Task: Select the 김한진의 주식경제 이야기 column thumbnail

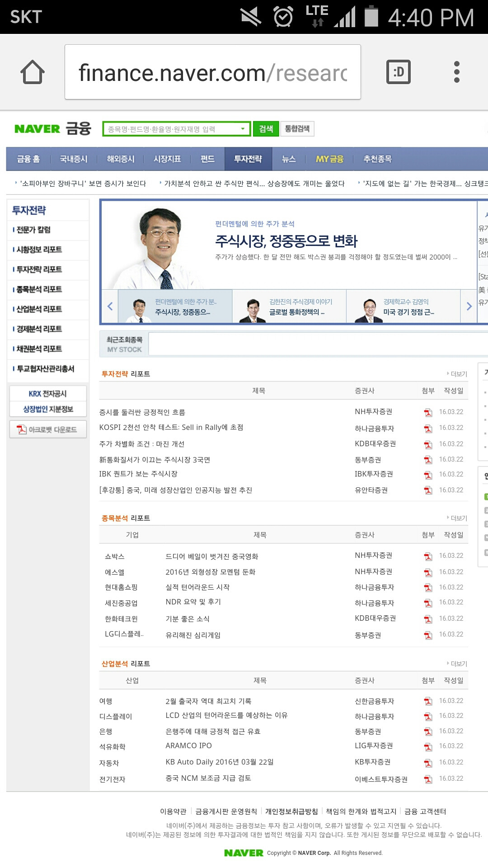Action: tap(289, 307)
